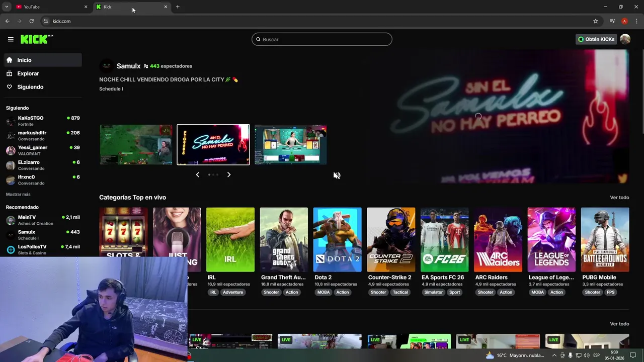This screenshot has height=362, width=644.
Task: Open the ARC Raiders category card
Action: point(498,240)
